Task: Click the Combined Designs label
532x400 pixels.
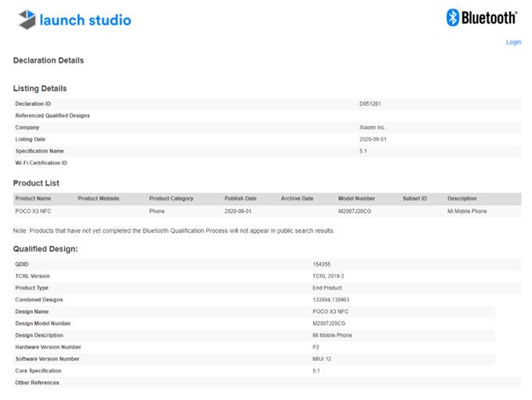Action: pos(39,300)
